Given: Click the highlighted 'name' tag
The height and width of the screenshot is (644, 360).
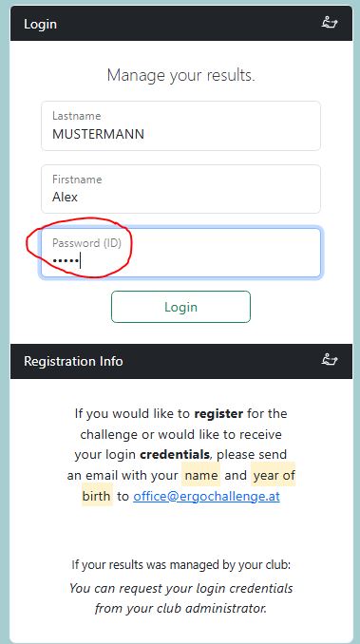Looking at the screenshot, I should point(201,475).
